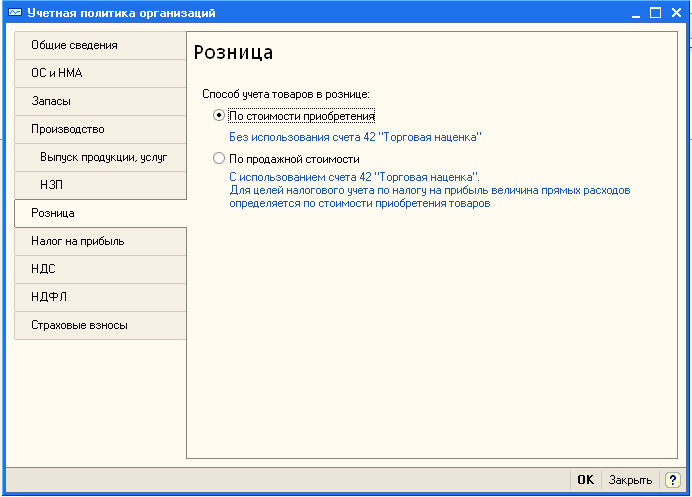Image resolution: width=692 pixels, height=497 pixels.
Task: Select the По стоимости приобретения radio button
Action: tap(219, 116)
